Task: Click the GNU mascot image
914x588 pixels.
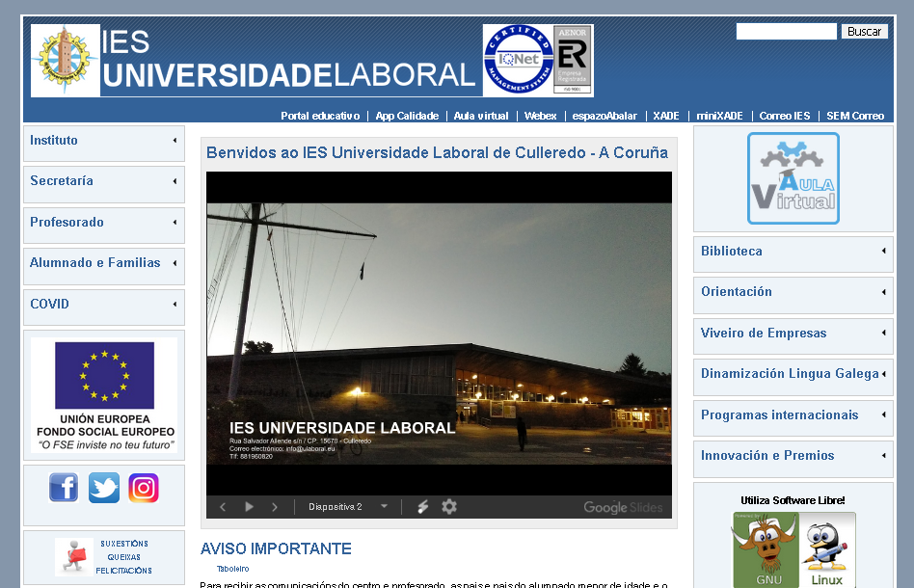Action: 766,549
